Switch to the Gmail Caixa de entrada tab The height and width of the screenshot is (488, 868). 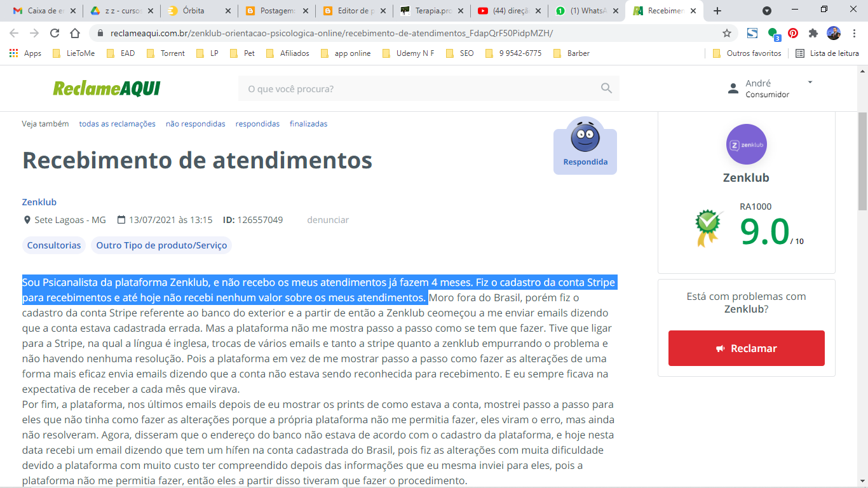coord(42,11)
